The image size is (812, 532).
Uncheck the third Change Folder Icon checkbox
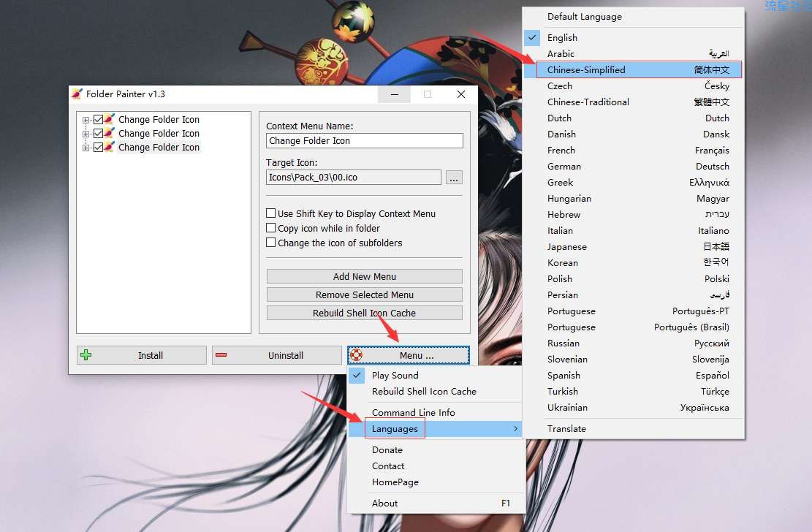point(98,148)
